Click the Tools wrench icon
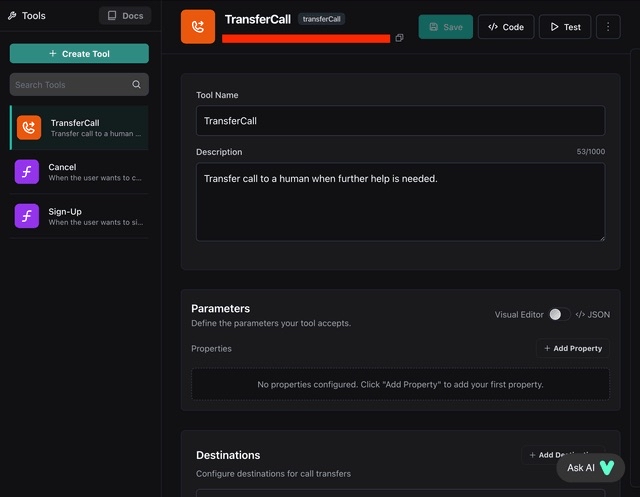Screen dimensions: 640x497 (12, 16)
